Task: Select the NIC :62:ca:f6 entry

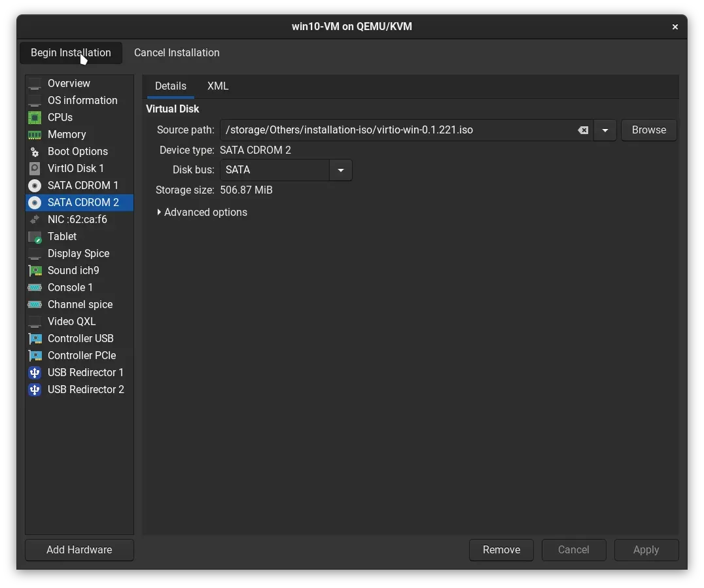Action: [x=79, y=220]
